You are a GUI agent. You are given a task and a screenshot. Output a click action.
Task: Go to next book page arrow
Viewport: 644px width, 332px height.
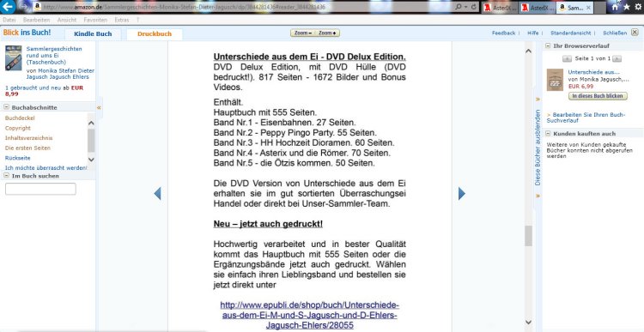(x=462, y=193)
